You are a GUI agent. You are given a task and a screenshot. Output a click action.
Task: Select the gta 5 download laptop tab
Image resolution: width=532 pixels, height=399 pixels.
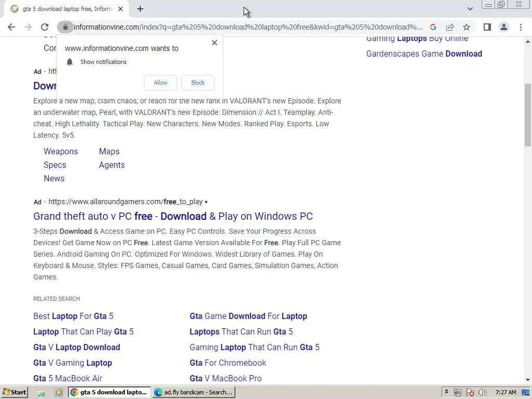[66, 9]
